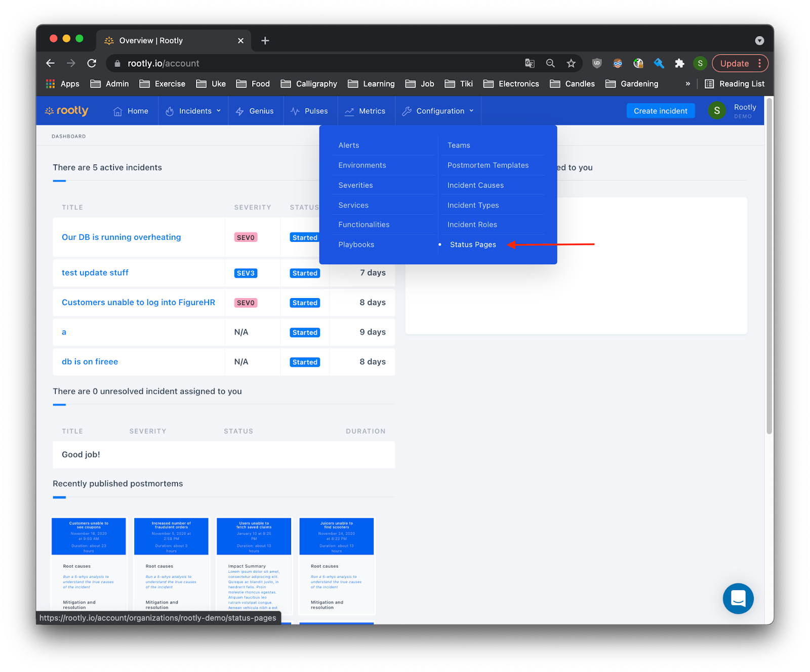Click the Home house icon
The height and width of the screenshot is (672, 810).
[117, 111]
